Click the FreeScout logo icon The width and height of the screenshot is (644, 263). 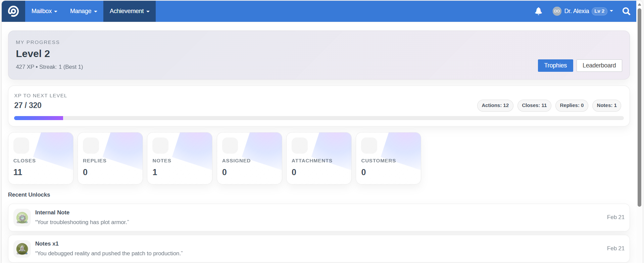[x=13, y=11]
